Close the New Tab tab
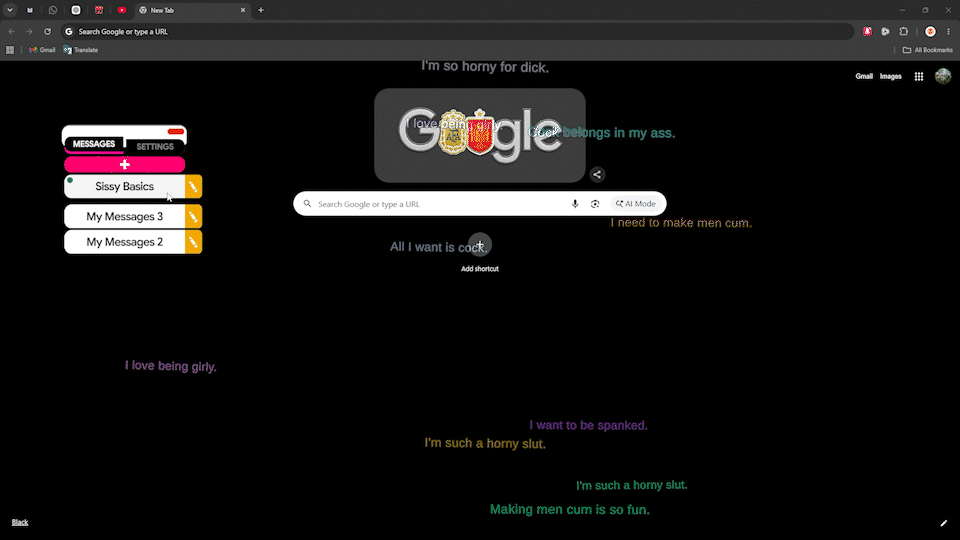Viewport: 960px width, 540px height. (242, 10)
